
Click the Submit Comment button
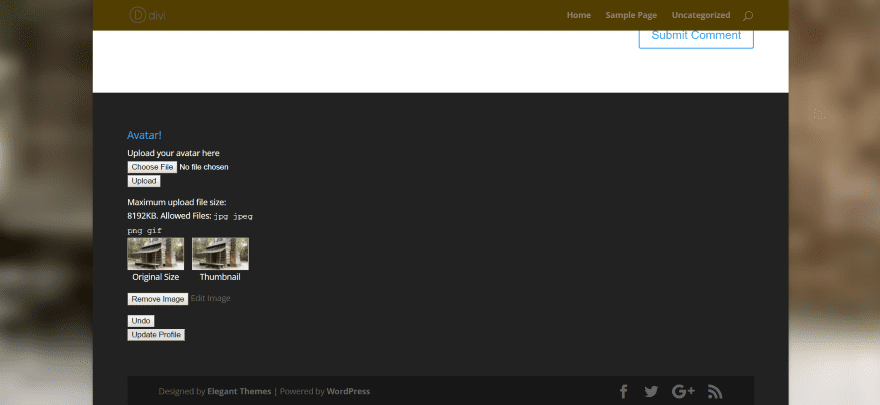click(x=696, y=37)
